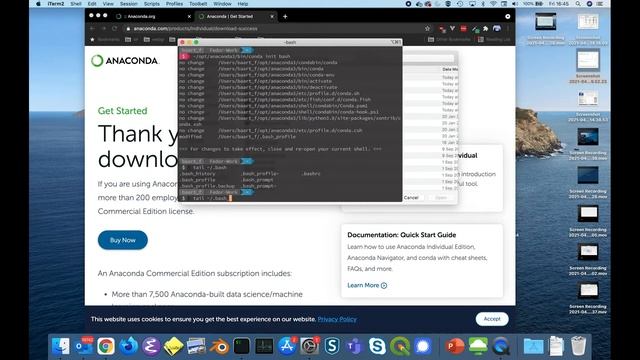The width and height of the screenshot is (640, 360).
Task: Open Microsoft Teams from the Dock
Action: (x=354, y=346)
